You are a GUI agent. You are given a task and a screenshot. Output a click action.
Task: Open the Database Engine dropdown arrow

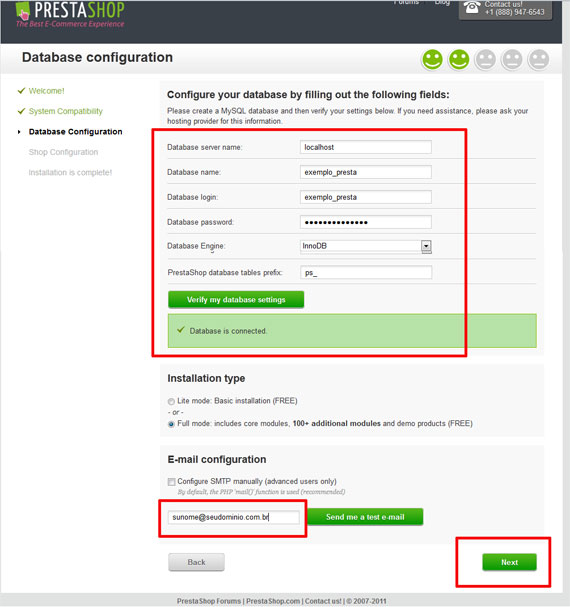(x=426, y=246)
